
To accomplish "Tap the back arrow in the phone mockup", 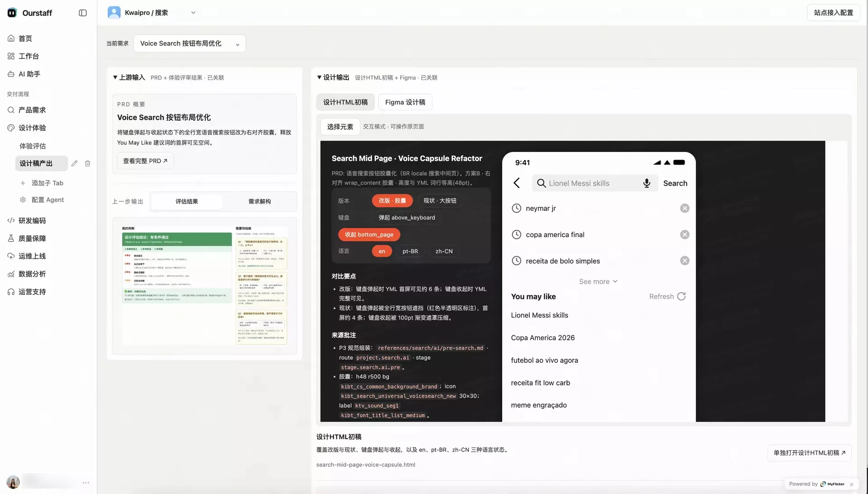I will (x=517, y=183).
